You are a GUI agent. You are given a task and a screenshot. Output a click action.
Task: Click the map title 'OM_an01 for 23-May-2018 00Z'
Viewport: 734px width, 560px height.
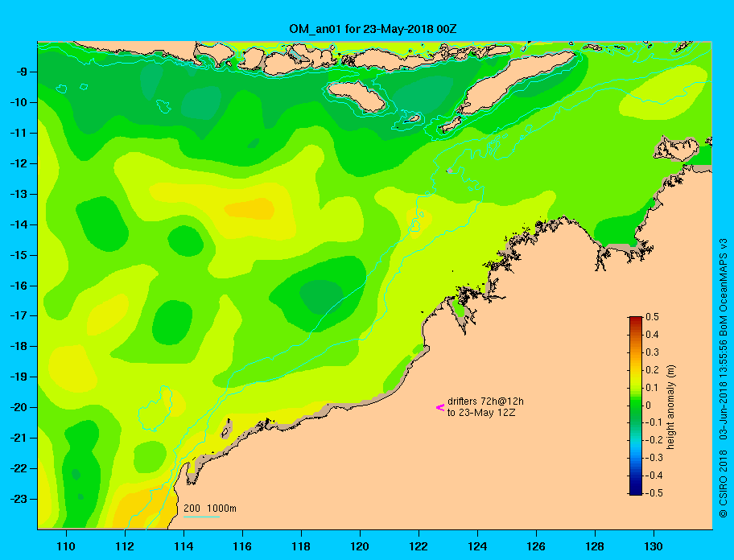(373, 29)
